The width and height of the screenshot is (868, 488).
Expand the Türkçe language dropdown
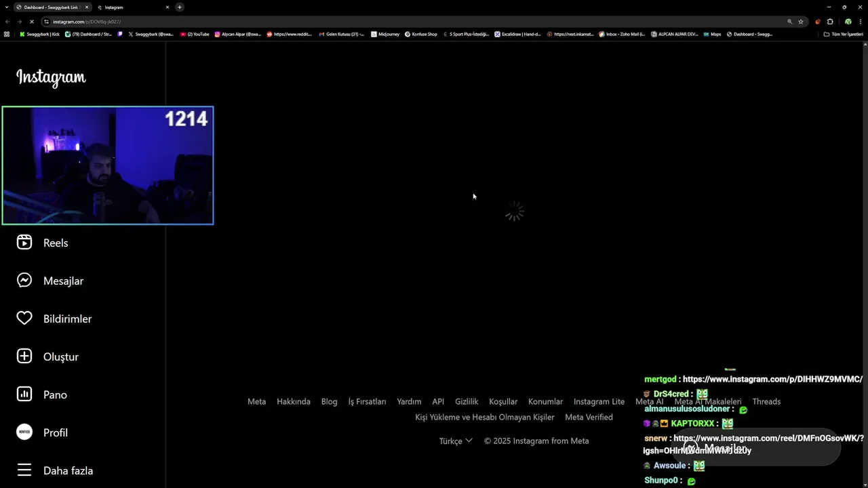pyautogui.click(x=456, y=441)
